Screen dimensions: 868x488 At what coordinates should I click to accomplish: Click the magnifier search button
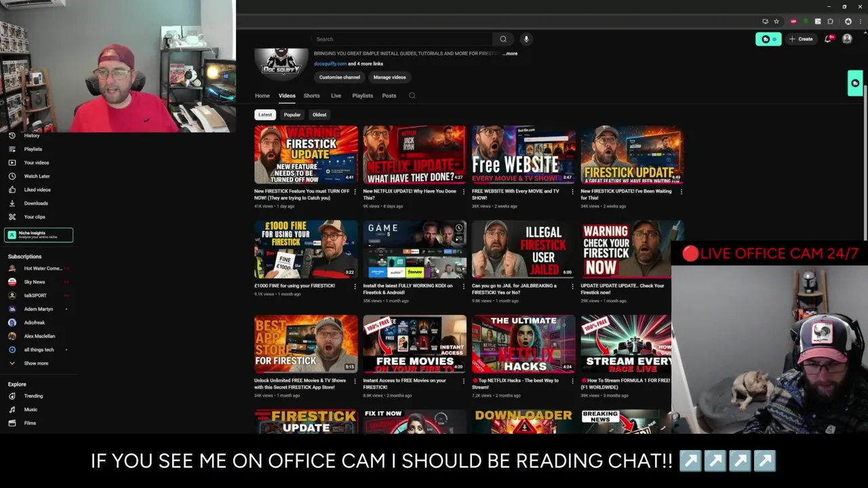coord(503,39)
